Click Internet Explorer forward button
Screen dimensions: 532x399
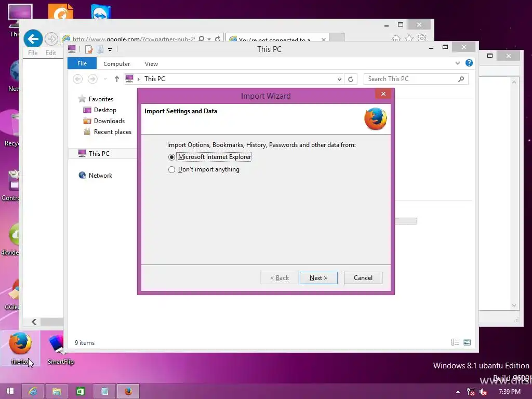(x=51, y=39)
